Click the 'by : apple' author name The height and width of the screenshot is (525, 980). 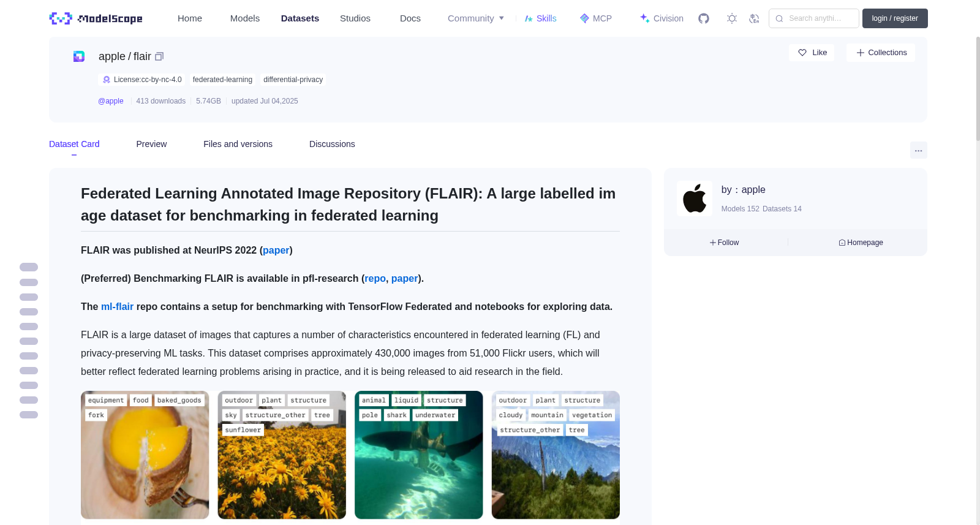click(x=743, y=190)
